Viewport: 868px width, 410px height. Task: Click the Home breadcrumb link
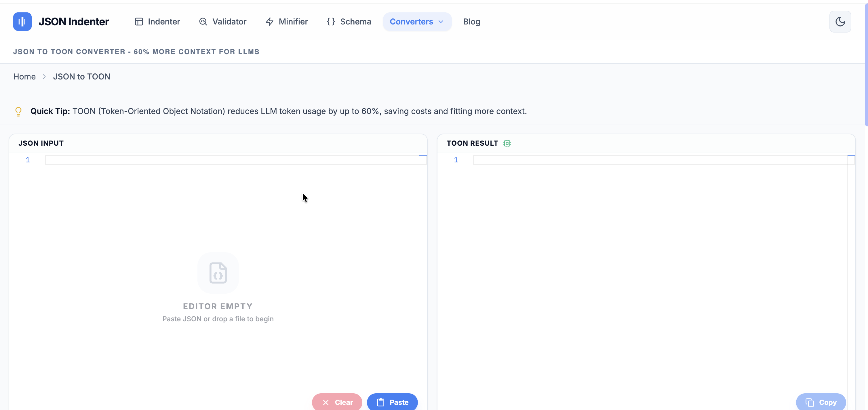24,77
